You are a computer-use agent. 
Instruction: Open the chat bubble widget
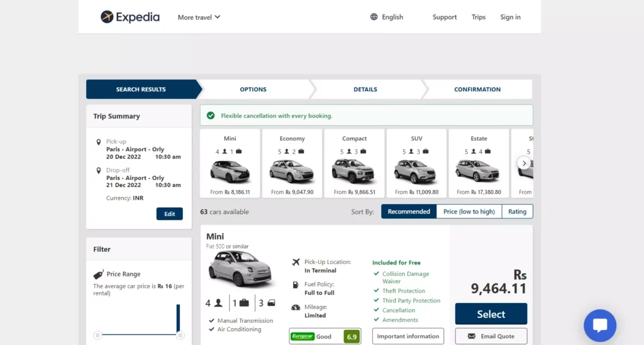[x=600, y=325]
